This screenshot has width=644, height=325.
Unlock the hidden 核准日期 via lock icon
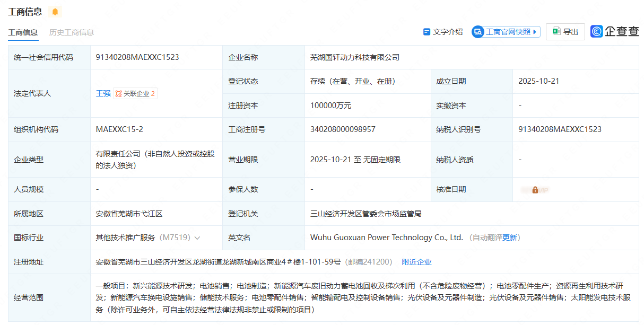tap(535, 189)
